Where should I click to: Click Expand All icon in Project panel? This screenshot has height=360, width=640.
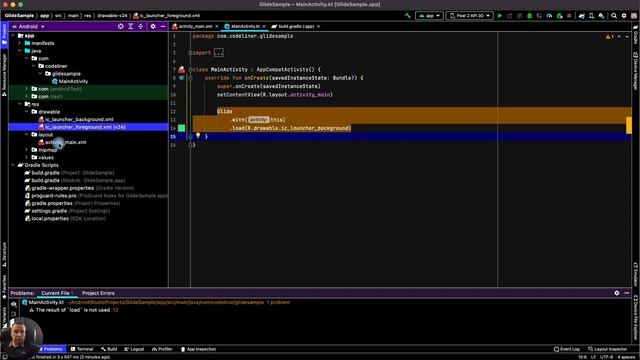131,26
